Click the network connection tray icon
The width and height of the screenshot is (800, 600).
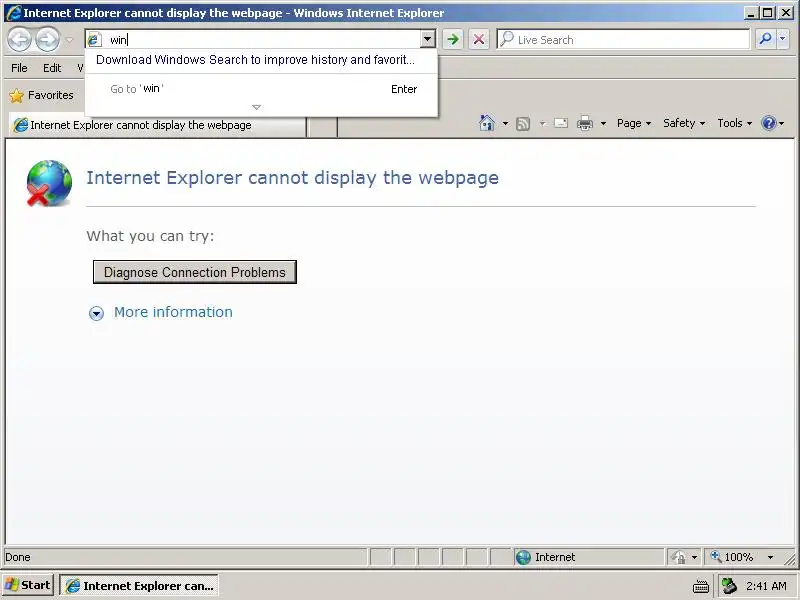click(x=730, y=586)
